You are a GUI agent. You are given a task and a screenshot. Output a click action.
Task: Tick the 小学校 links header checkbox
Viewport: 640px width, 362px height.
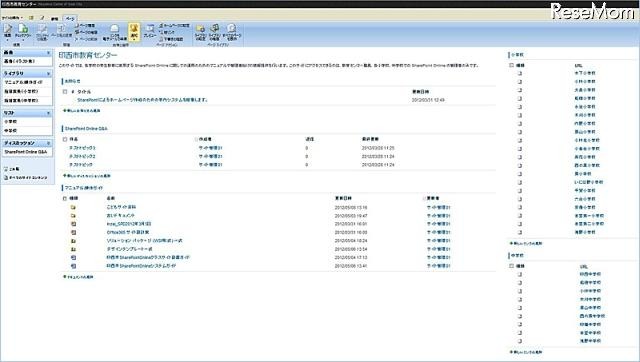coord(511,65)
